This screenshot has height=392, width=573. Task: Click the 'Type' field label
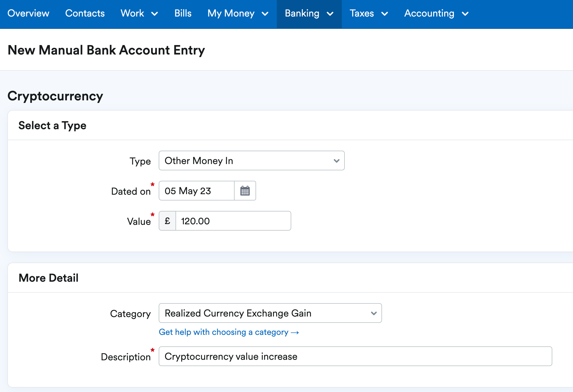click(x=140, y=161)
